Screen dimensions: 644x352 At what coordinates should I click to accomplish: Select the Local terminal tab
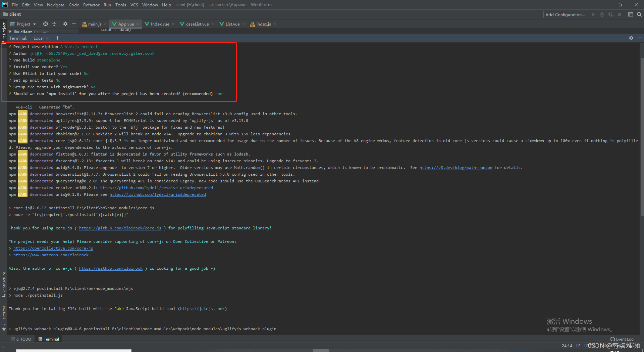pos(39,38)
